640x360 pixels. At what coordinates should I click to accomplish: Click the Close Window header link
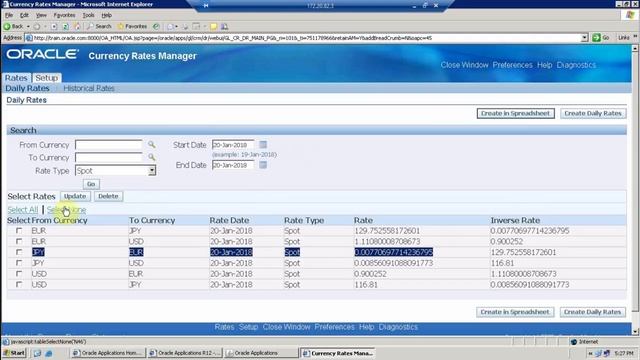click(x=464, y=65)
